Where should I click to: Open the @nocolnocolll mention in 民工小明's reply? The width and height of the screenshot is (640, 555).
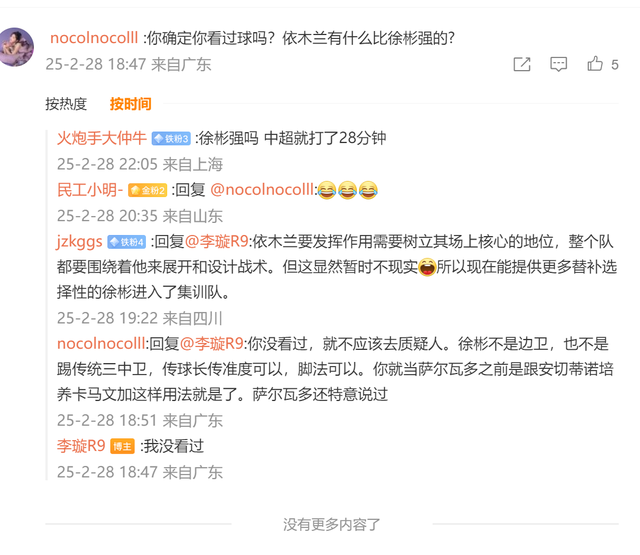(x=262, y=190)
